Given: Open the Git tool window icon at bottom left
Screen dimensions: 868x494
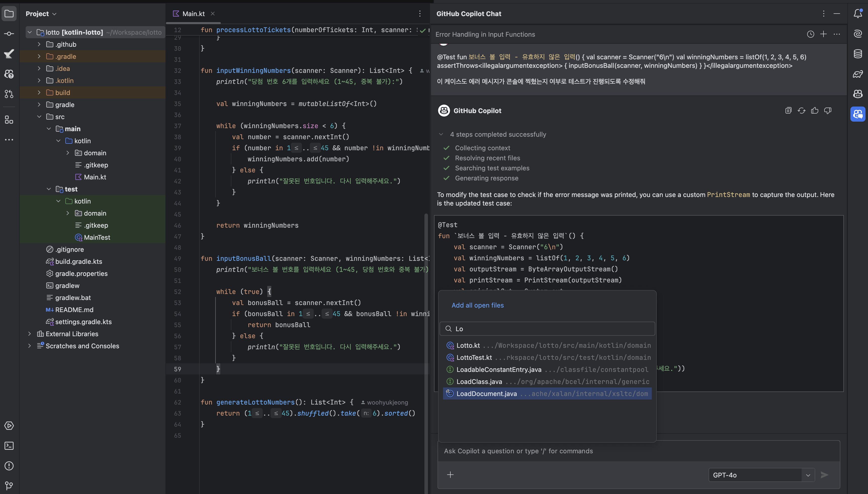Looking at the screenshot, I should [x=9, y=486].
